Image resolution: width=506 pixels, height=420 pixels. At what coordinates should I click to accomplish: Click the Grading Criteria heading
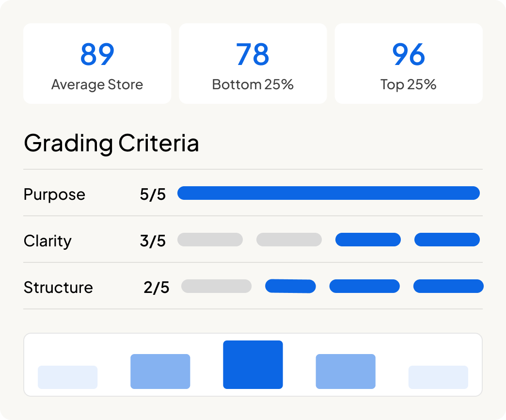[x=111, y=143]
